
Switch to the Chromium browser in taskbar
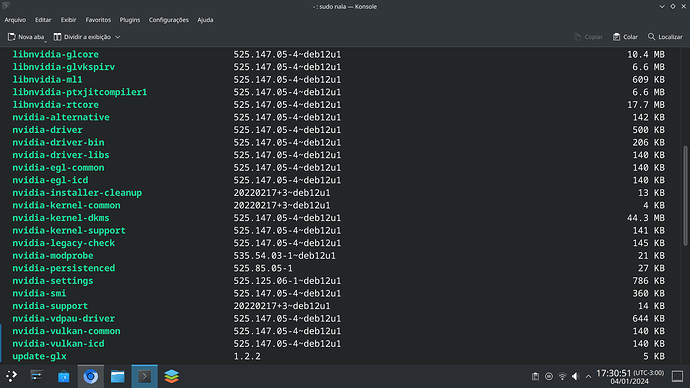click(91, 376)
